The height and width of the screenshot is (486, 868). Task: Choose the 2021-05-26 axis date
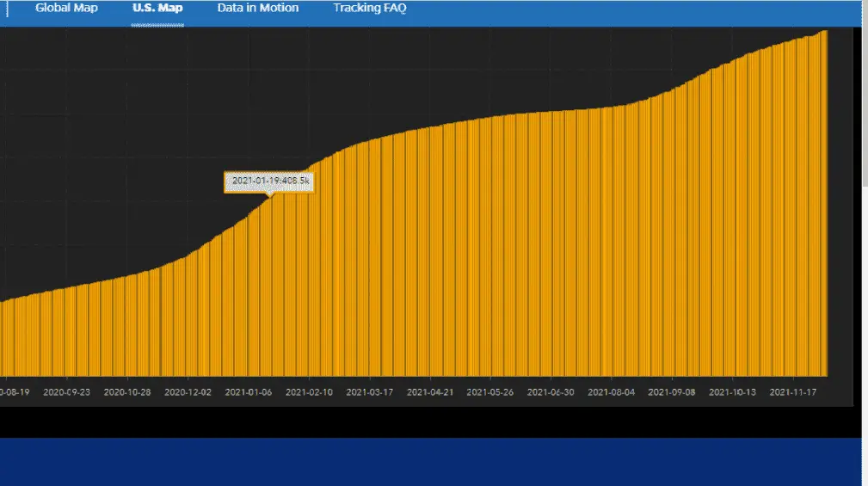[490, 392]
